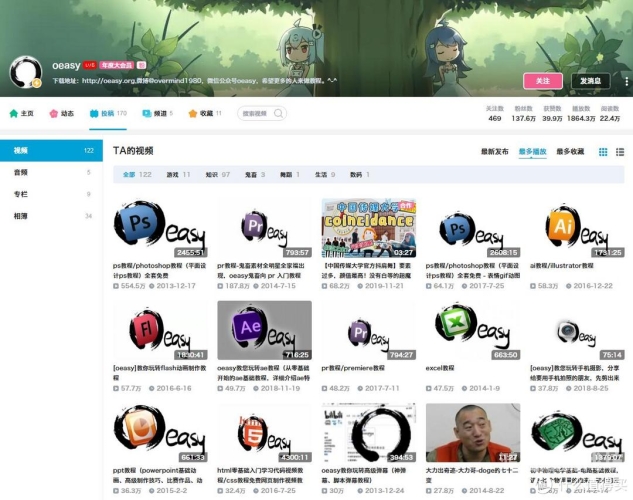Image resolution: width=633 pixels, height=500 pixels.
Task: Open HTML5 tutorial thumbnail
Action: point(264,433)
